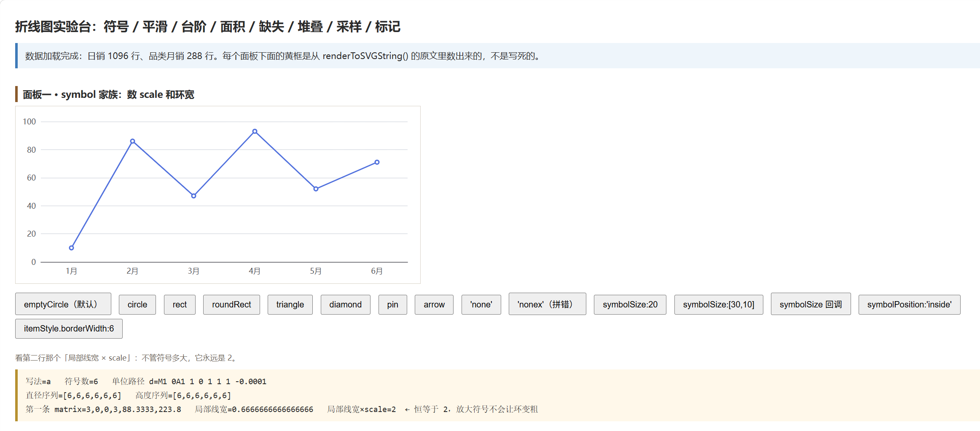This screenshot has height=431, width=980.
Task: Enable symbolPosition:'inside'
Action: (910, 304)
